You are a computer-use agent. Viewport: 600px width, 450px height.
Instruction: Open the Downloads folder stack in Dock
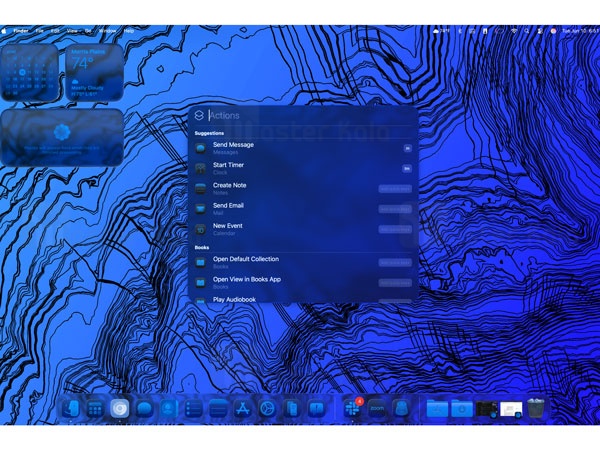[x=462, y=408]
